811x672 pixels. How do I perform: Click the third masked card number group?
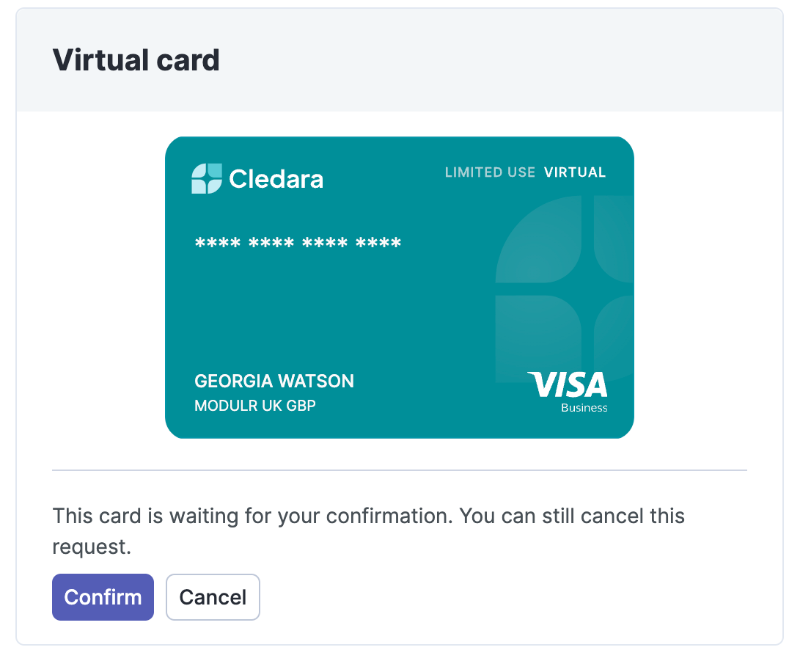click(325, 244)
